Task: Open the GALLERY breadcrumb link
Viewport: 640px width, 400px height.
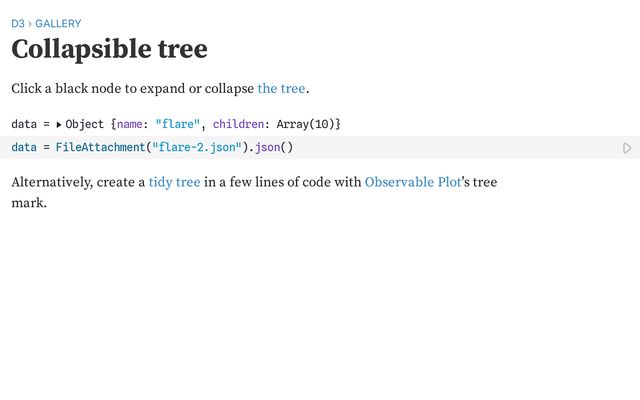Action: coord(58,23)
